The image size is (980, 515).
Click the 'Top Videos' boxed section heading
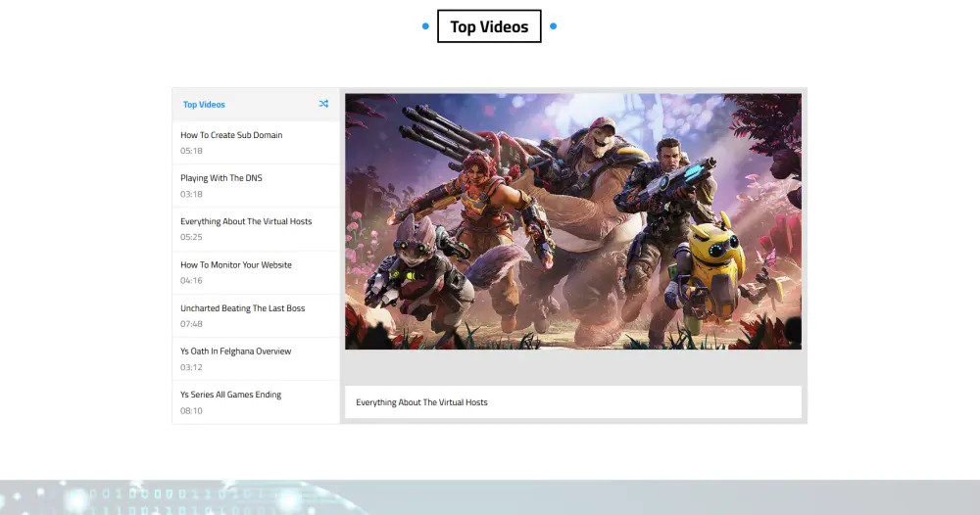pyautogui.click(x=489, y=26)
